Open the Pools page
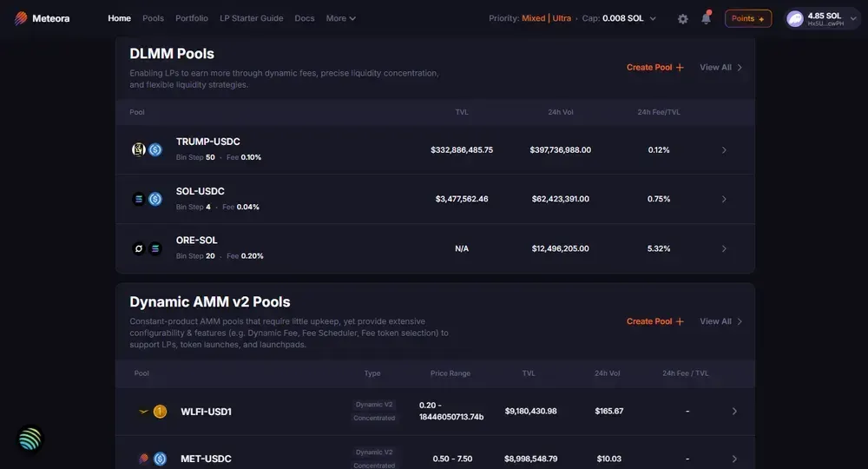The image size is (868, 469). [153, 18]
